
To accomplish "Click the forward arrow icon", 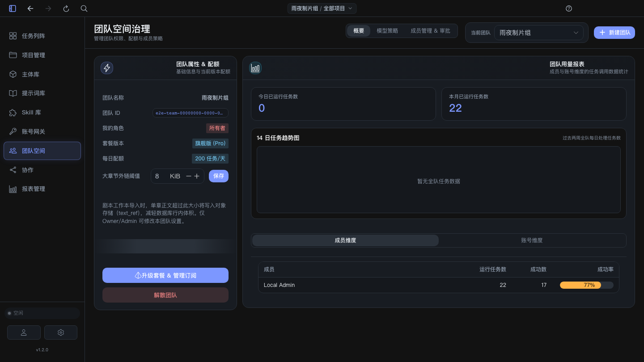I will coord(48,8).
